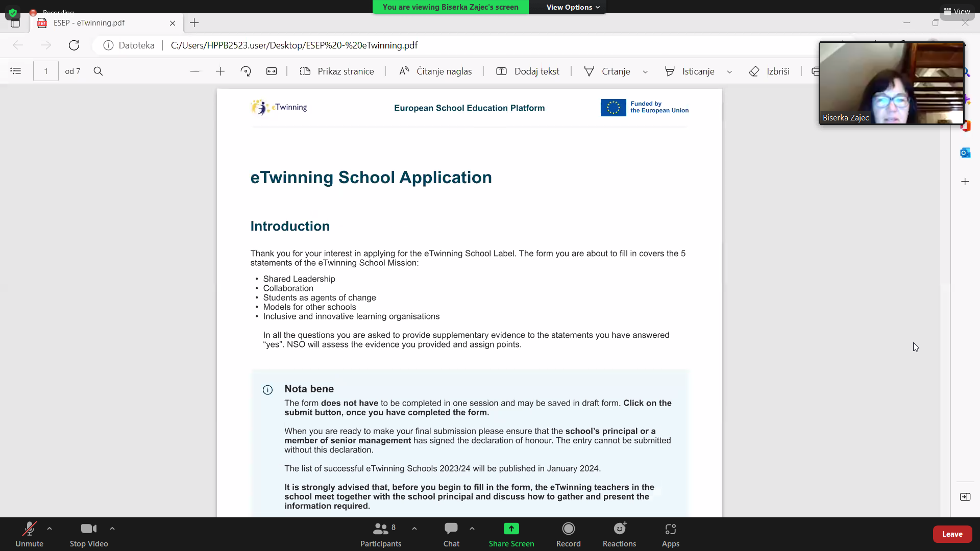This screenshot has height=551, width=980.
Task: Reload the page
Action: [x=74, y=45]
